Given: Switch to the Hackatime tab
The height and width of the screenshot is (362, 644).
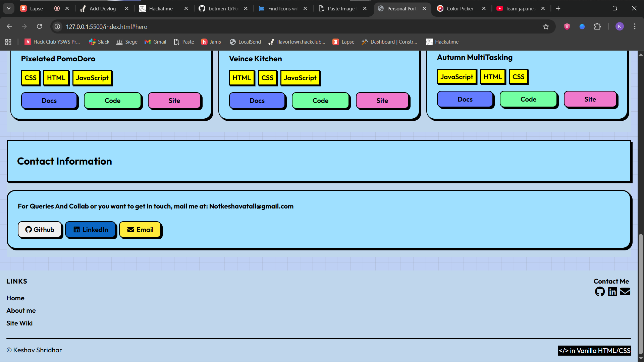Looking at the screenshot, I should [x=161, y=8].
